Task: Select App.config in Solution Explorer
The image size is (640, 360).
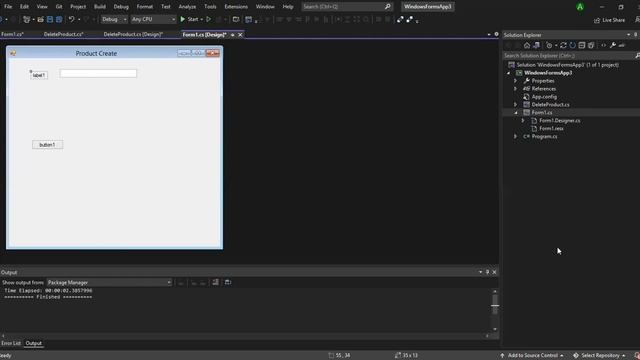Action: coord(544,97)
